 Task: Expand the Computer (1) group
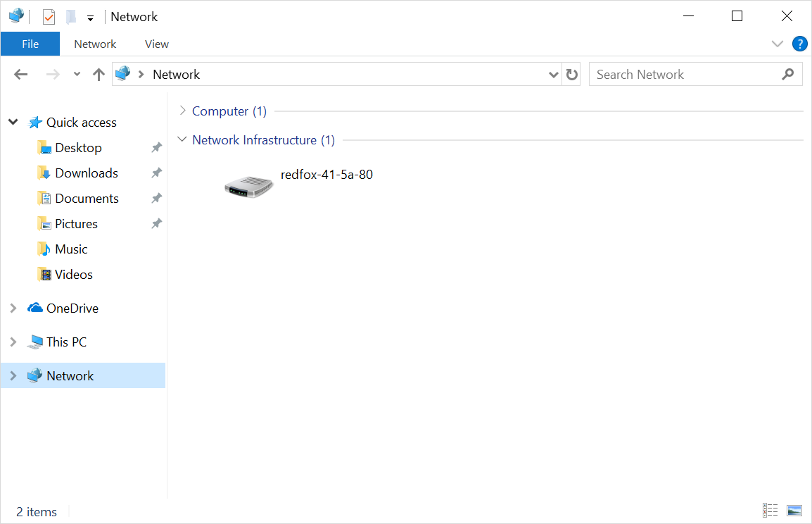(182, 111)
